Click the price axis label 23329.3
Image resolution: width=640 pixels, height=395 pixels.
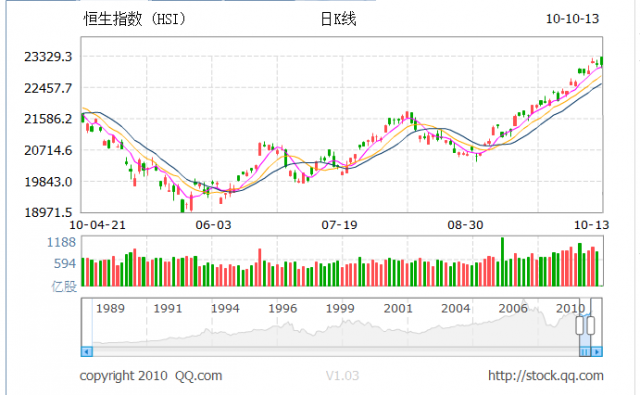[48, 57]
